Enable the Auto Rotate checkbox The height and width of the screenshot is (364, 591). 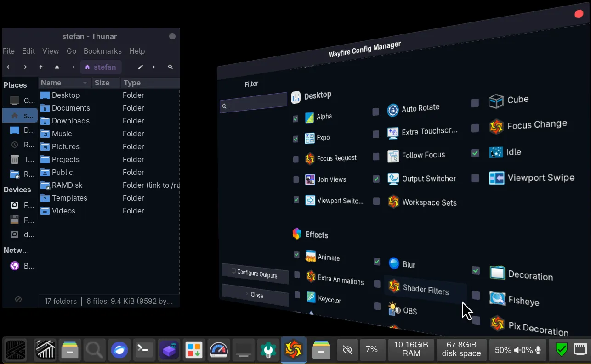click(376, 112)
